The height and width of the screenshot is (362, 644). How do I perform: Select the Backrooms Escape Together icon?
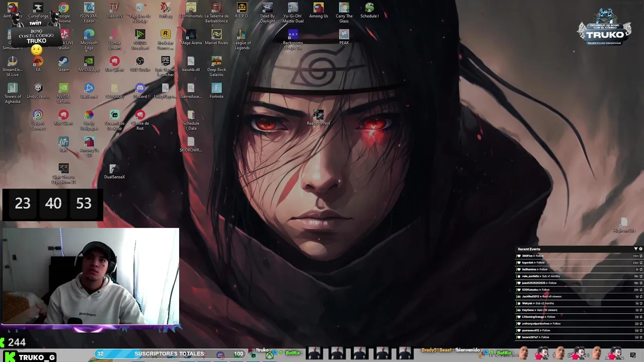coord(293,39)
